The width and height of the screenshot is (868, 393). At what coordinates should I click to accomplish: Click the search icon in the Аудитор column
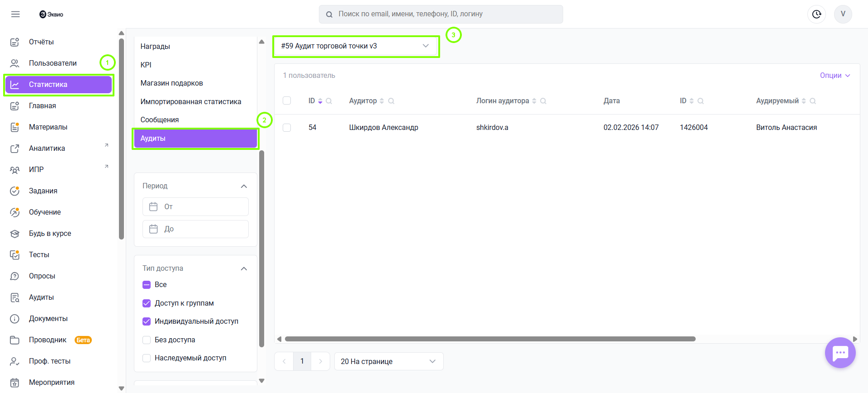click(x=391, y=101)
